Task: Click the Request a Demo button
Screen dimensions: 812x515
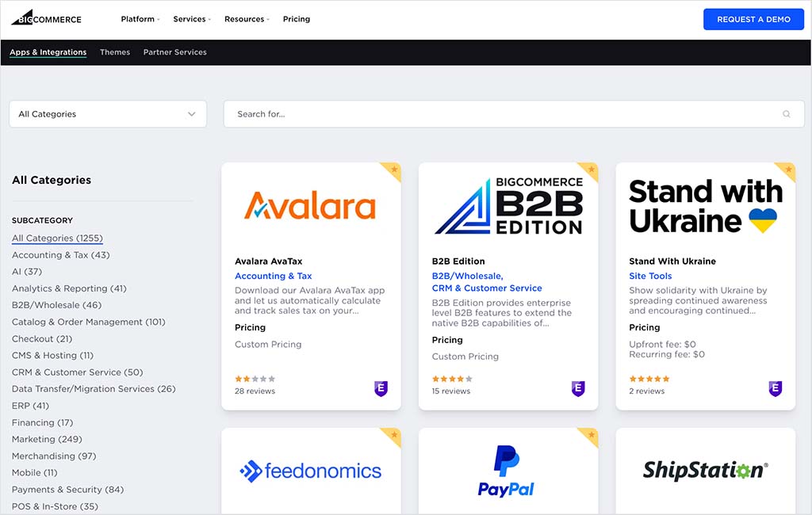Action: [753, 19]
